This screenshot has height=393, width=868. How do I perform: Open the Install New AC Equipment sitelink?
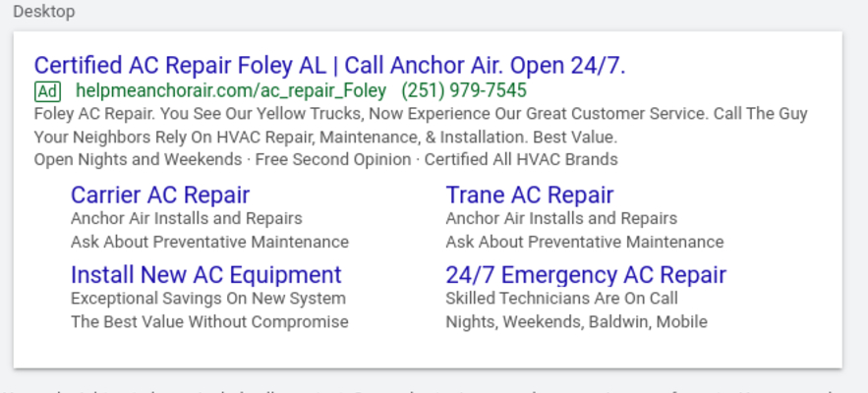(205, 274)
